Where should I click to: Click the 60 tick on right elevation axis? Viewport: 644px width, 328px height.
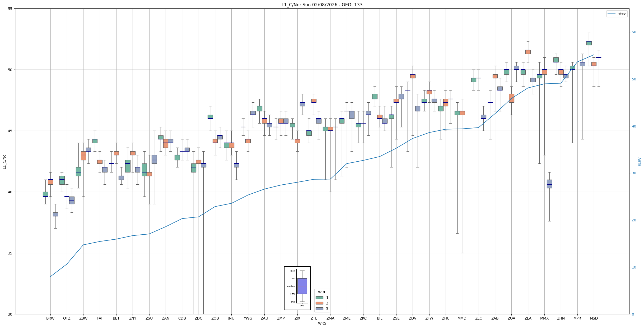pos(634,32)
